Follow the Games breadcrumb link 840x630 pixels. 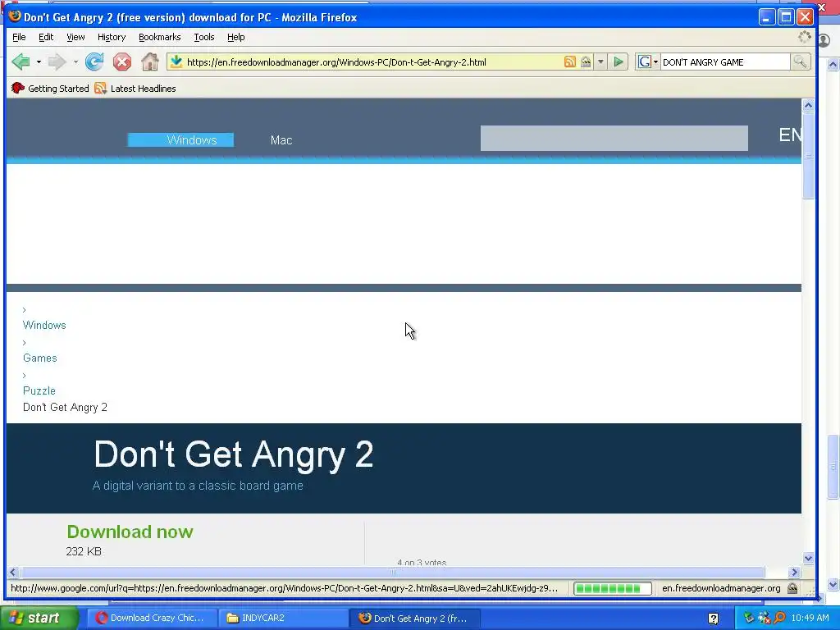[x=39, y=358]
